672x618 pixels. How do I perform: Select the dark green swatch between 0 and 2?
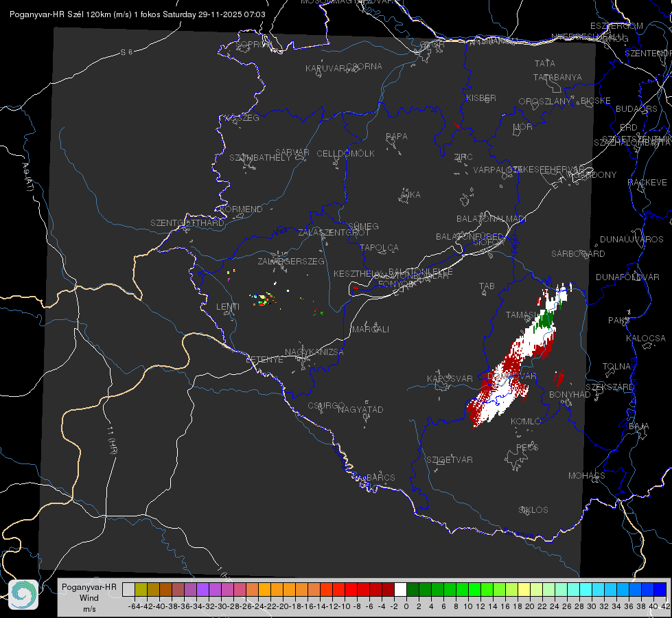tap(413, 589)
